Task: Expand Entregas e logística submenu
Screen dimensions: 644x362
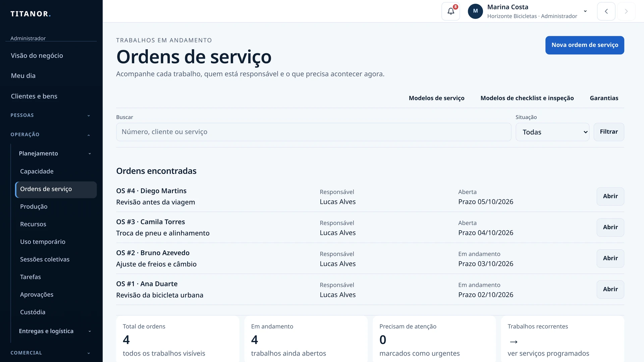Action: pyautogui.click(x=55, y=331)
